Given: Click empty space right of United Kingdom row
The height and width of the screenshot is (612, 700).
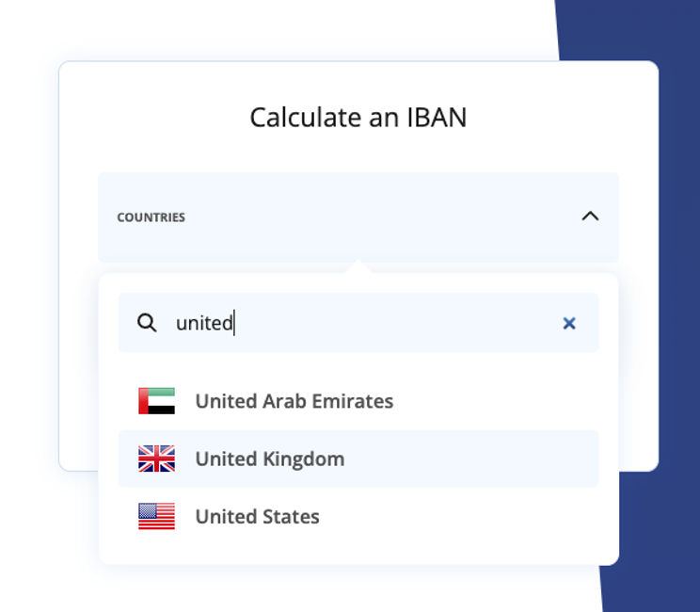Looking at the screenshot, I should (489, 459).
